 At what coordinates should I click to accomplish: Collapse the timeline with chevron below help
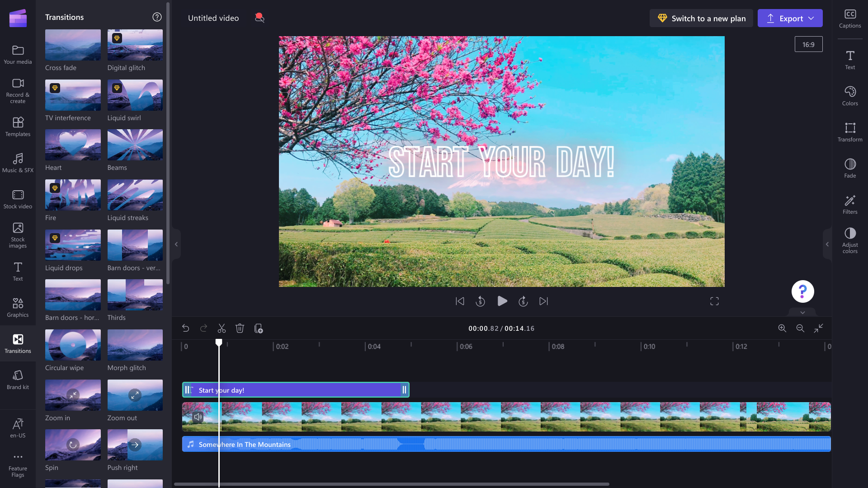[802, 312]
